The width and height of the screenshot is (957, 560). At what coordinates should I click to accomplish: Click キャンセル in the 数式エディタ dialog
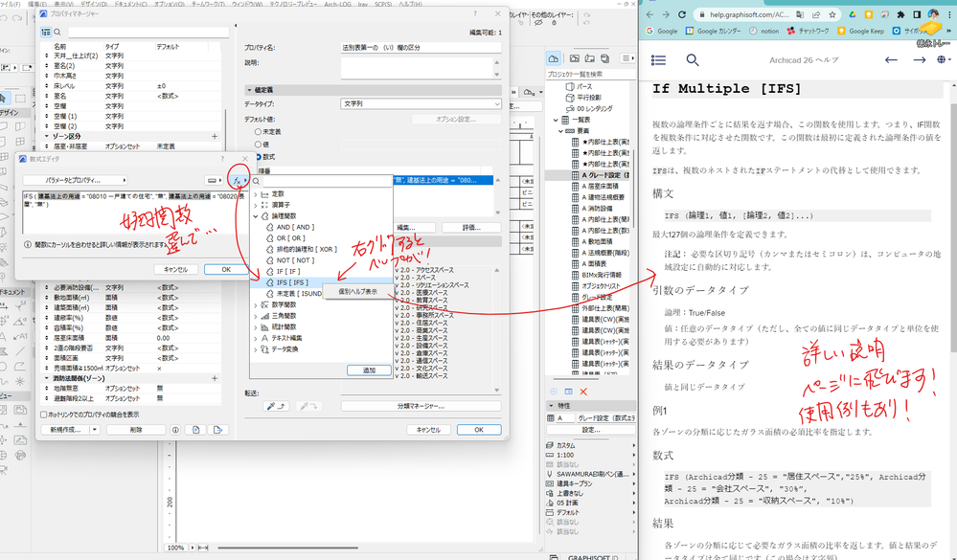pyautogui.click(x=175, y=269)
